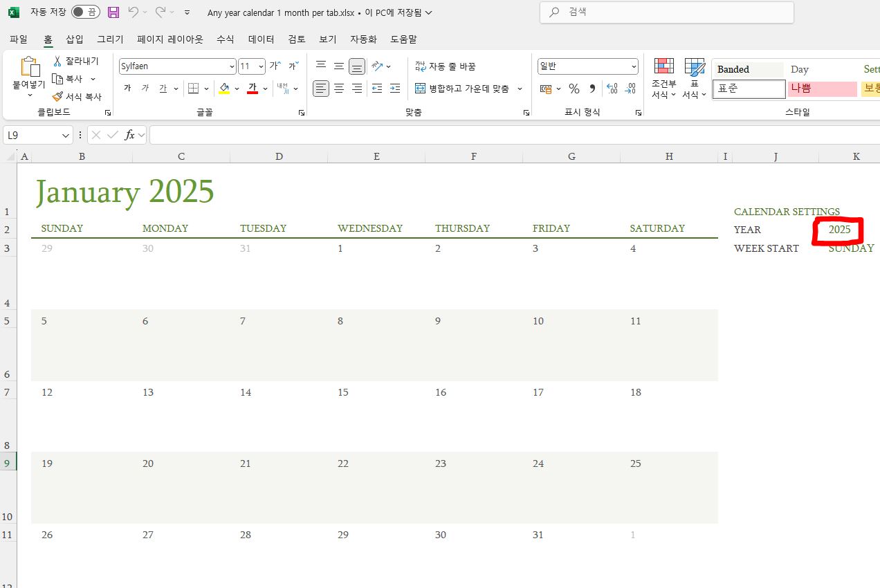The image size is (880, 588).
Task: Decrease font size with smaller 가 icon
Action: point(293,66)
